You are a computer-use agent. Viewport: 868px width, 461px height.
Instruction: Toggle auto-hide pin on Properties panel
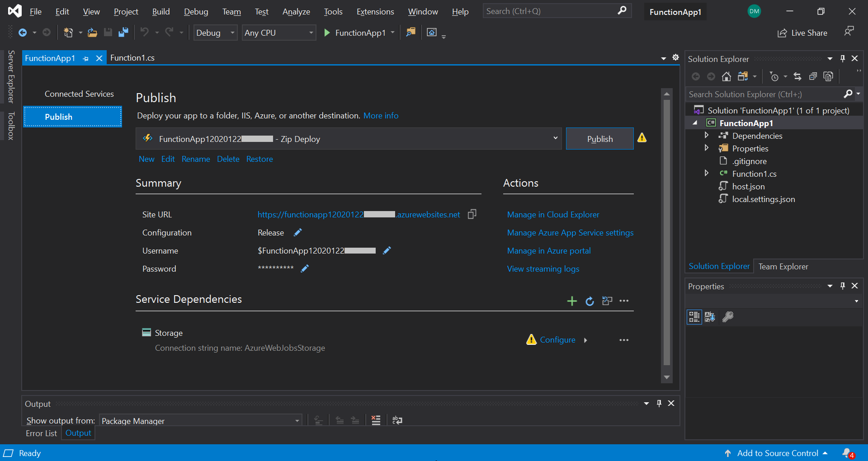[x=843, y=286]
